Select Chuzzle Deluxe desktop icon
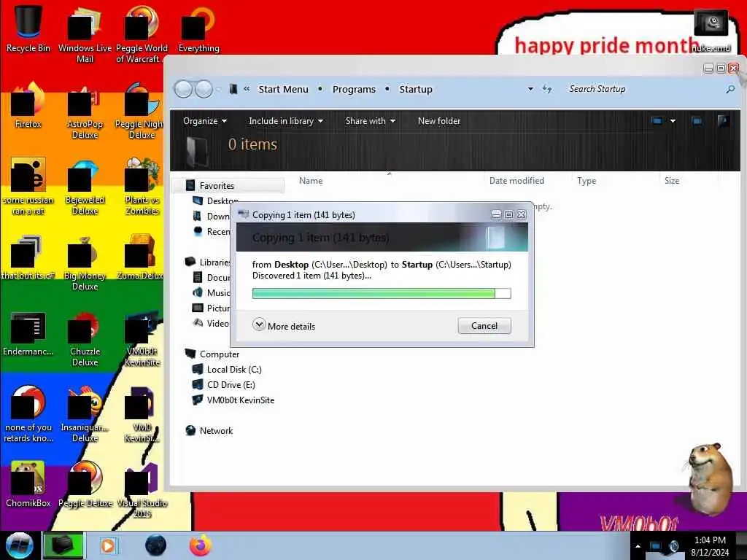The height and width of the screenshot is (560, 747). (x=85, y=339)
